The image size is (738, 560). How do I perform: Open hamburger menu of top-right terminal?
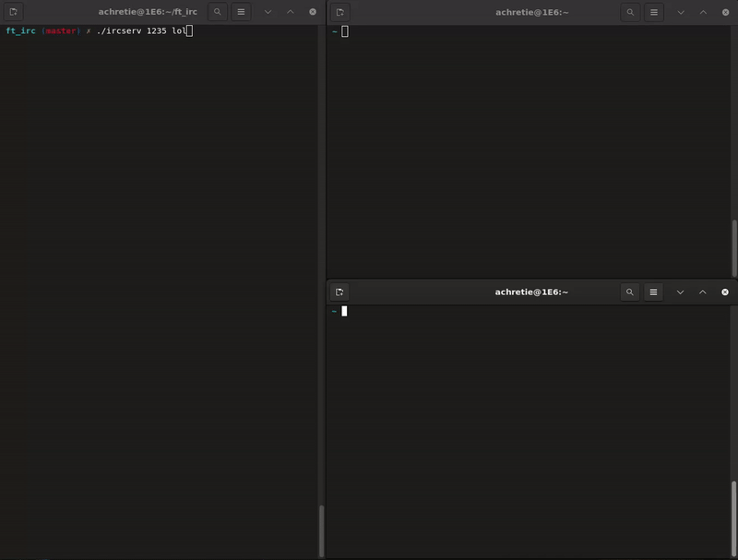point(654,12)
